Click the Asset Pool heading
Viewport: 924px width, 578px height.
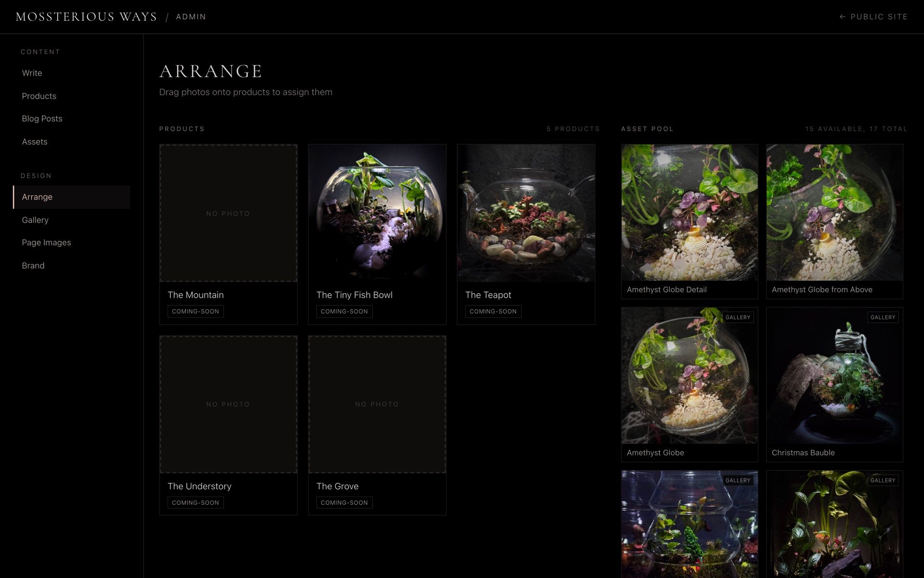647,129
